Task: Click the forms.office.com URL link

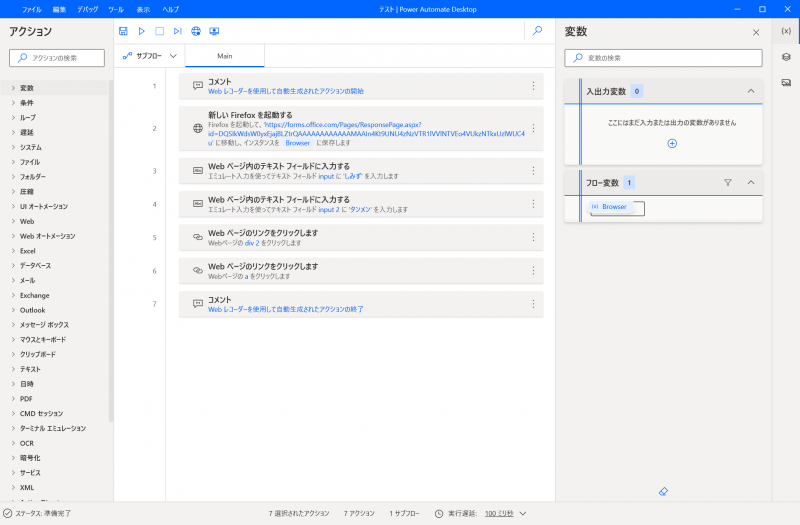Action: click(366, 134)
